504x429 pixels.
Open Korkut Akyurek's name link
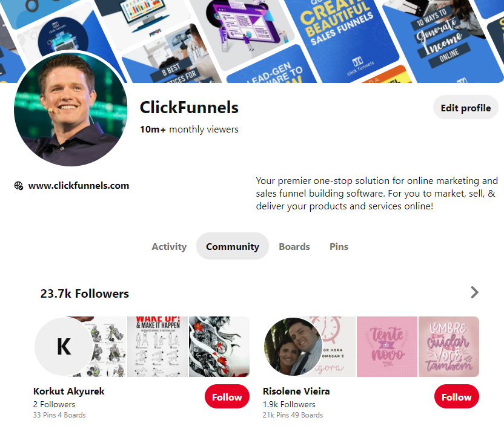[x=69, y=391]
